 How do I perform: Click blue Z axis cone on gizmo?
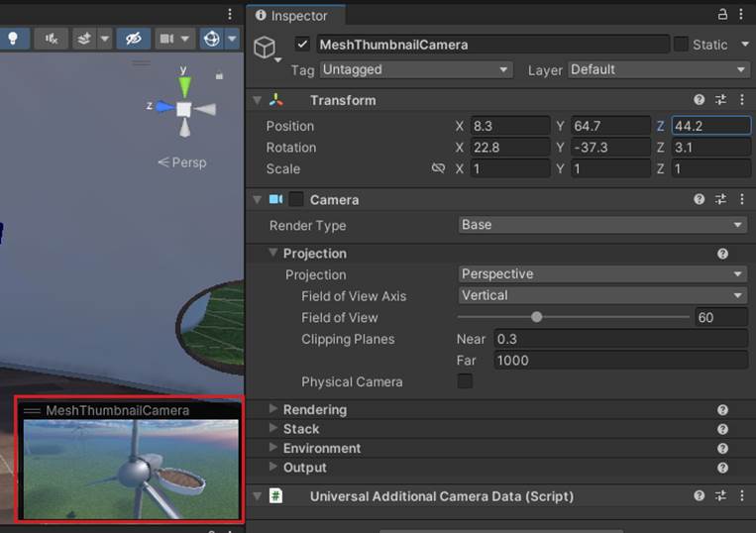(163, 107)
